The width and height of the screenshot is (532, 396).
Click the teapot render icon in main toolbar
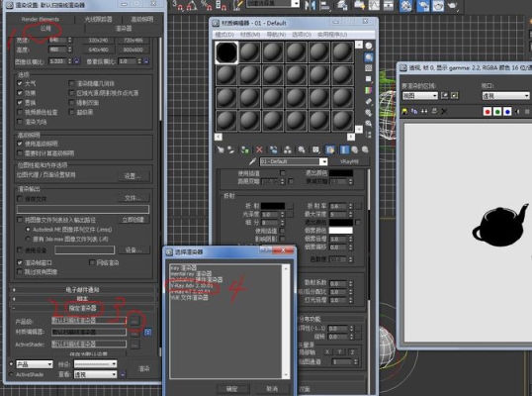point(452,5)
